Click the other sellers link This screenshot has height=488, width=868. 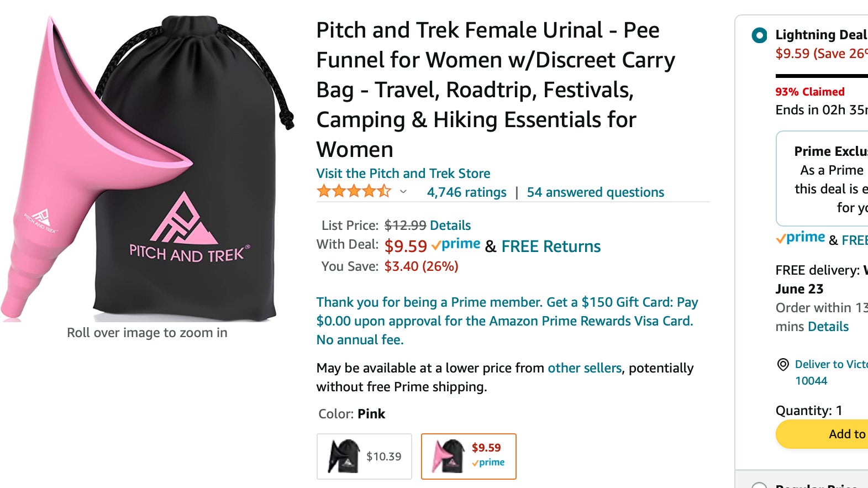pos(583,368)
